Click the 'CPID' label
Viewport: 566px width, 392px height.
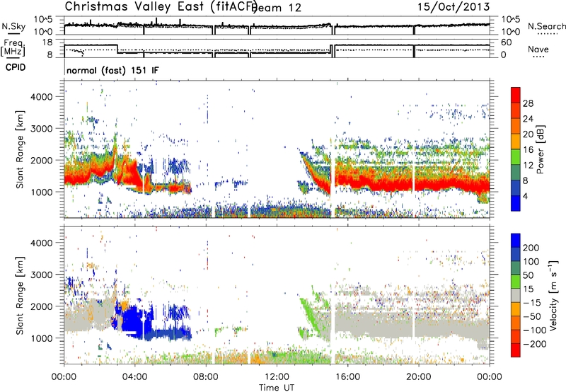pos(16,67)
